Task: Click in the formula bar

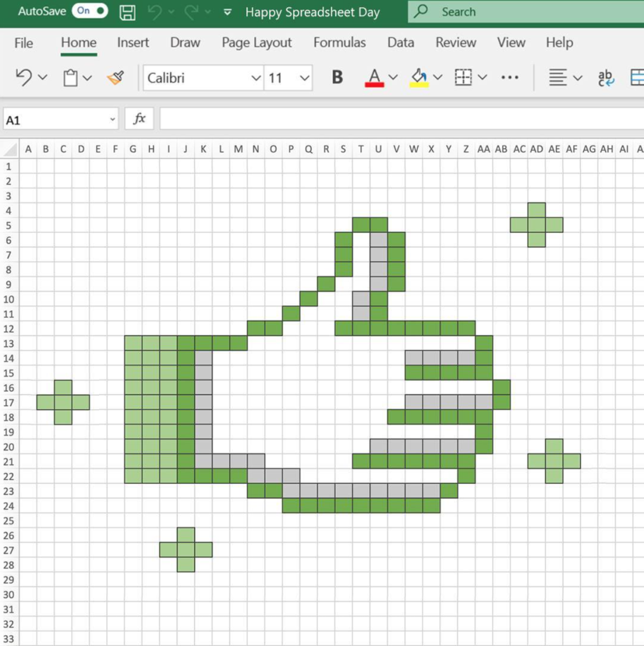Action: click(x=402, y=119)
